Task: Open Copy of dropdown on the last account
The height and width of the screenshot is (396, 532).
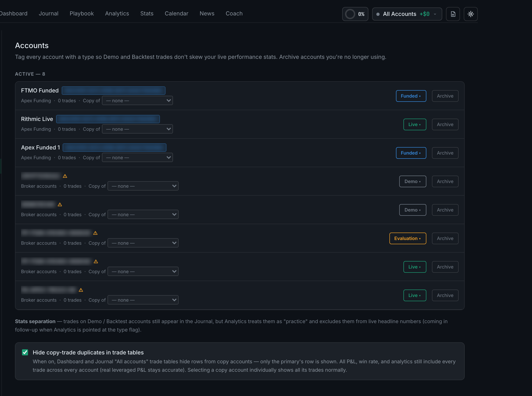Action: tap(143, 300)
